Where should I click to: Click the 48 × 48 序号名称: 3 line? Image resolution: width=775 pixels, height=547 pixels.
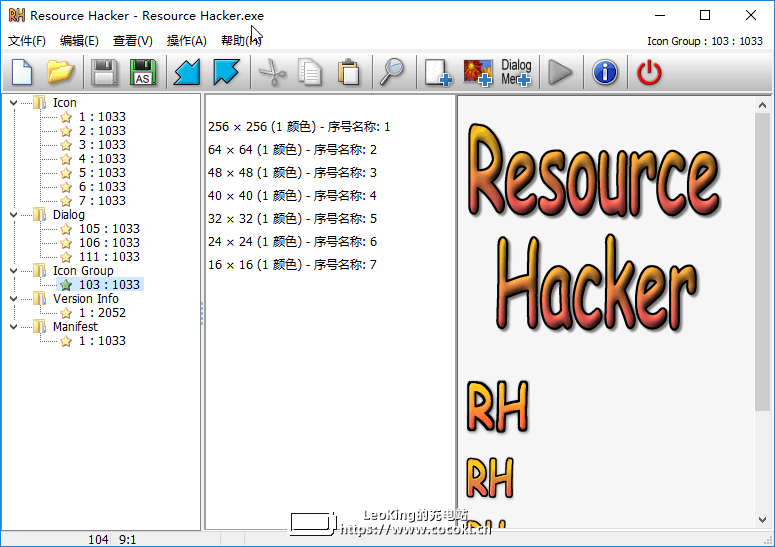coord(292,173)
